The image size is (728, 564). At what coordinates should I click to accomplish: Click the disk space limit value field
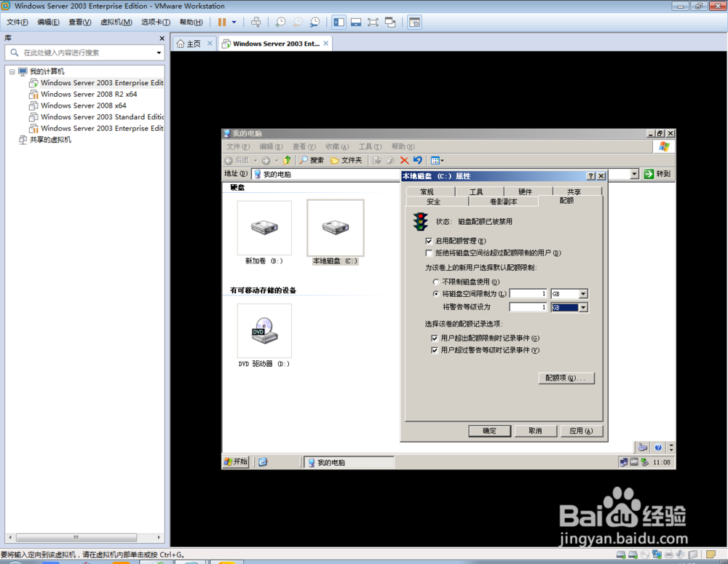pos(529,294)
